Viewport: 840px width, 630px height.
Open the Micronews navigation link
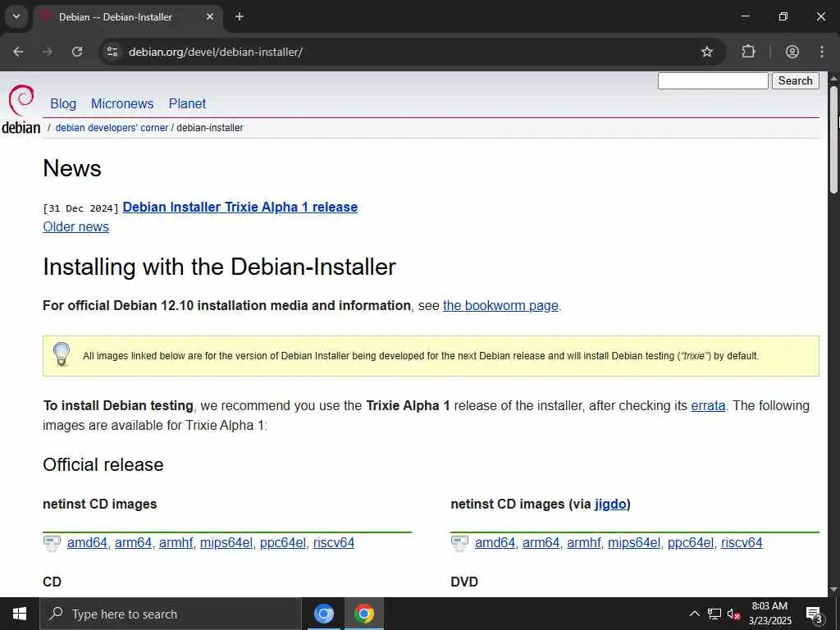click(122, 104)
